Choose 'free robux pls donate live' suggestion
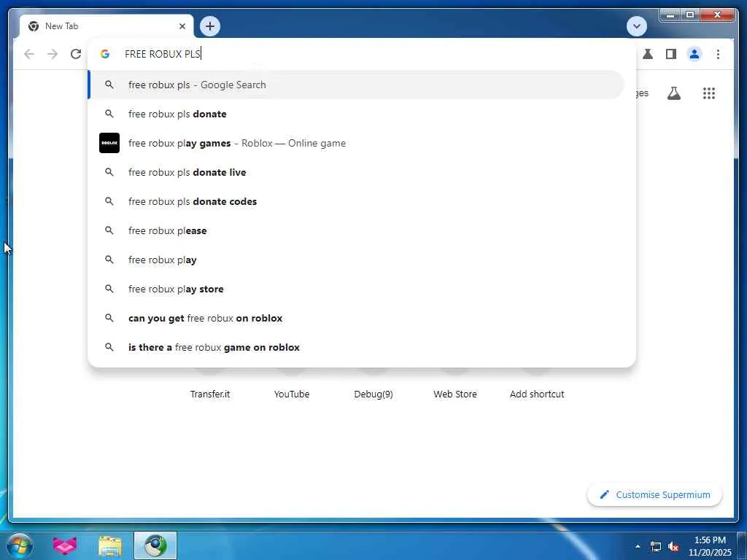Image resolution: width=747 pixels, height=560 pixels. (356, 172)
